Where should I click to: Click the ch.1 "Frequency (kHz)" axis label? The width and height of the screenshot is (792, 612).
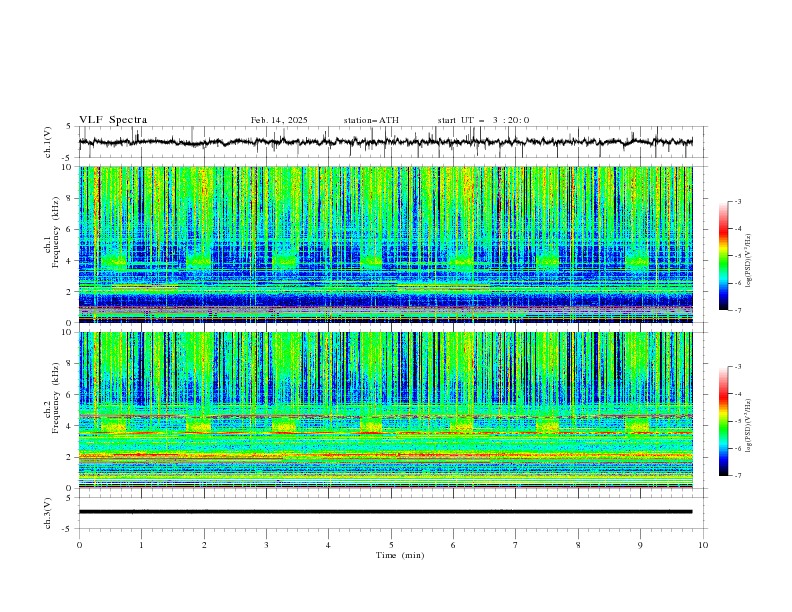pos(56,233)
